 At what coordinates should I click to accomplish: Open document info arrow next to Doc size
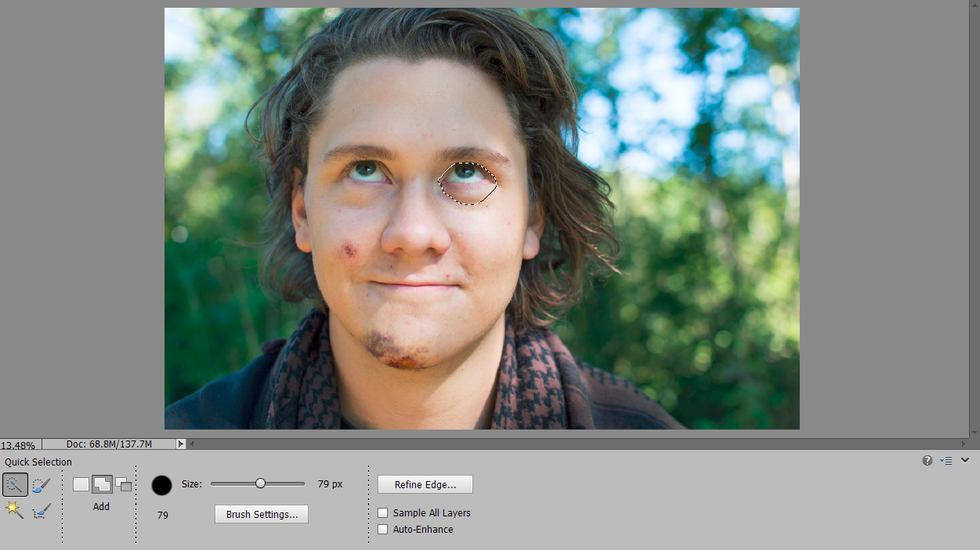click(x=181, y=444)
